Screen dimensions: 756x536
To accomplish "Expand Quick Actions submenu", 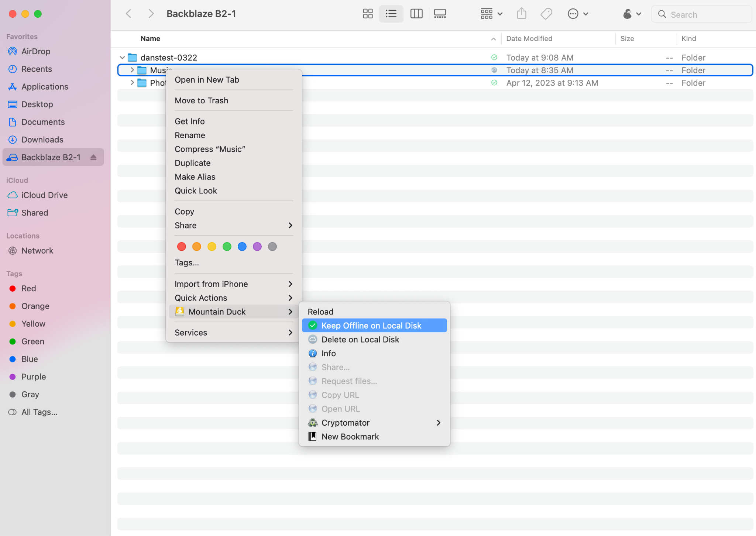I will (x=234, y=298).
